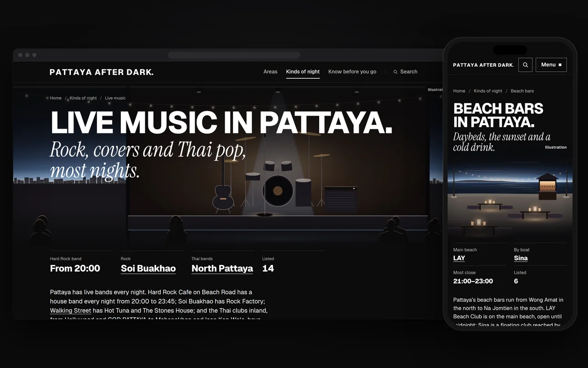Open the North Pattaya link
588x368 pixels.
pos(222,269)
